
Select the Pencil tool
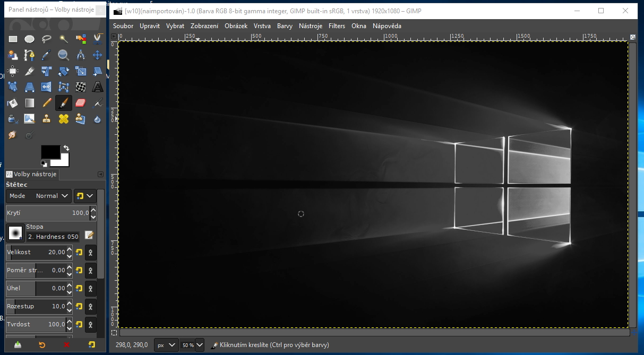[47, 102]
